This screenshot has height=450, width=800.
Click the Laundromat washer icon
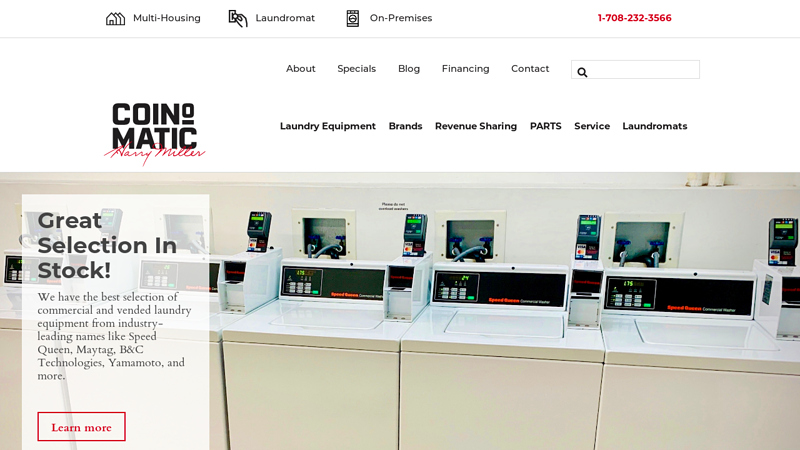click(x=238, y=18)
